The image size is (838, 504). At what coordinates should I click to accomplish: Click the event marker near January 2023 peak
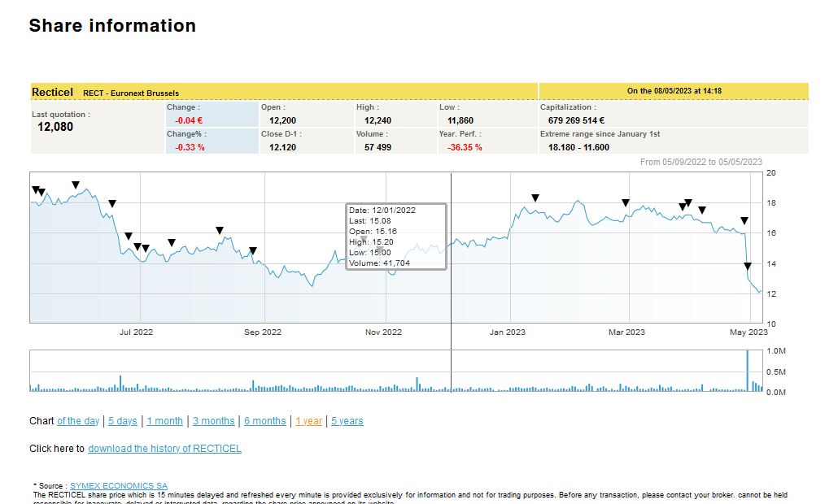point(535,198)
